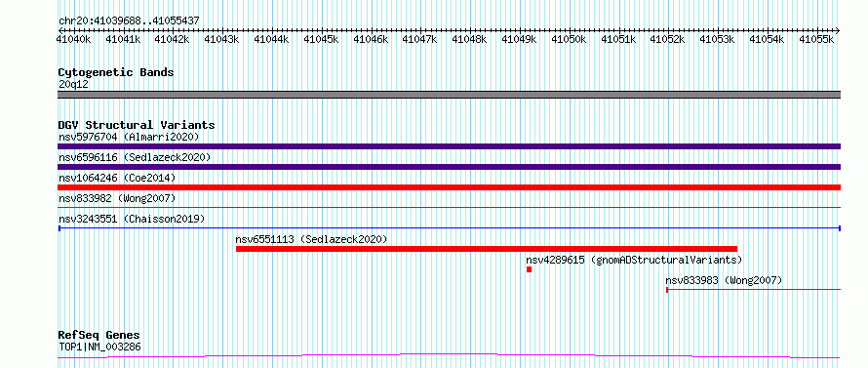
Task: Click the nsv3243551 (Chaisson2019) label
Action: click(132, 219)
